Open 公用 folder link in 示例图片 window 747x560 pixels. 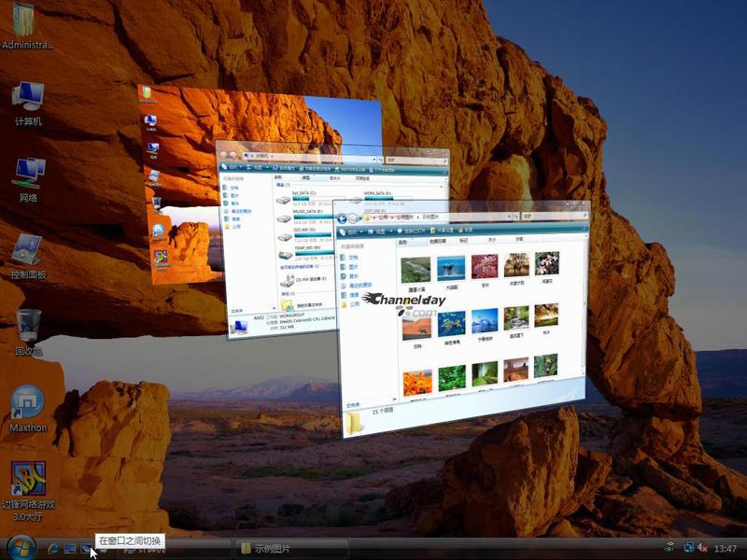(x=350, y=304)
